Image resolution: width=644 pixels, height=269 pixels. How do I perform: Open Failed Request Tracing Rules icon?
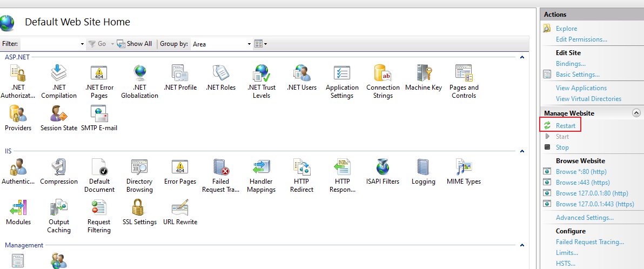click(220, 176)
